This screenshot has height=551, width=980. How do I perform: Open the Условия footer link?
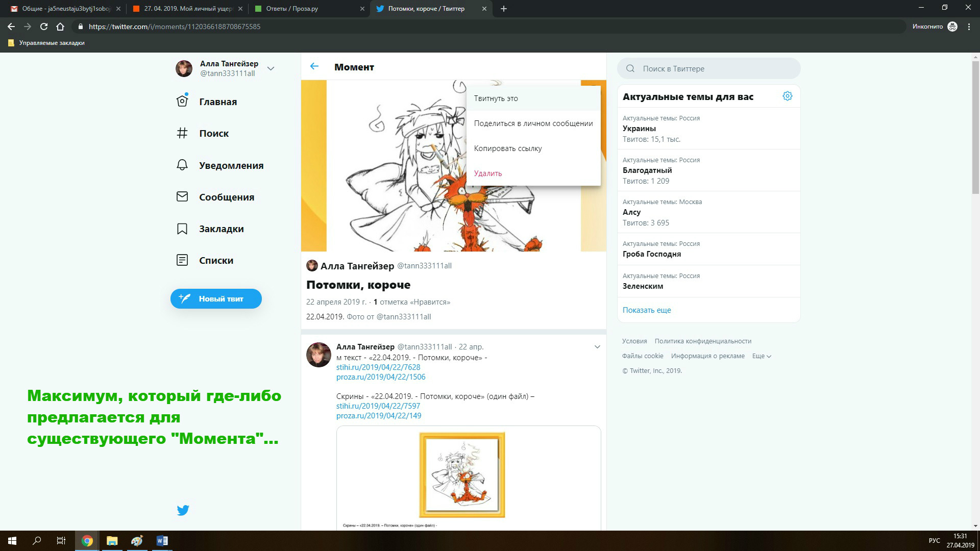tap(634, 341)
